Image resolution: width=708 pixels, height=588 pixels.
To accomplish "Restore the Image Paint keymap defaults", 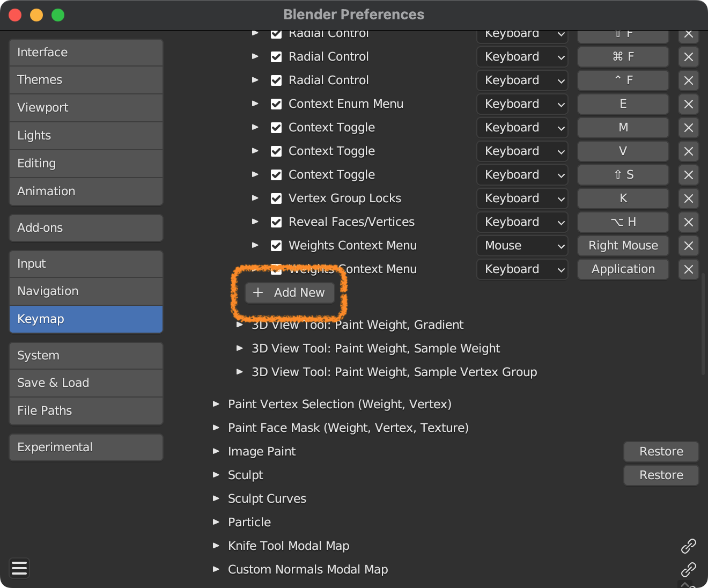I will coord(661,452).
